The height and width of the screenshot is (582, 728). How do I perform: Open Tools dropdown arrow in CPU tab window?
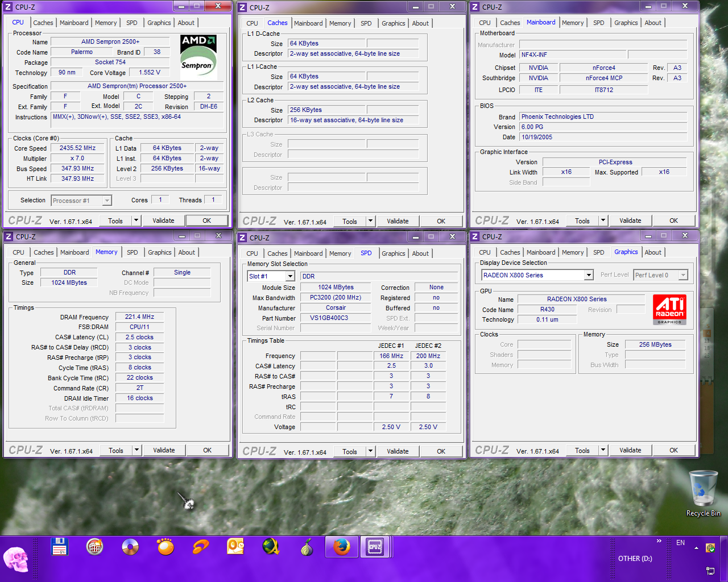point(136,221)
